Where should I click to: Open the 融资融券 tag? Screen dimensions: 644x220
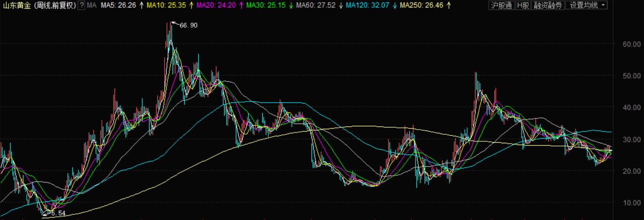coord(548,5)
